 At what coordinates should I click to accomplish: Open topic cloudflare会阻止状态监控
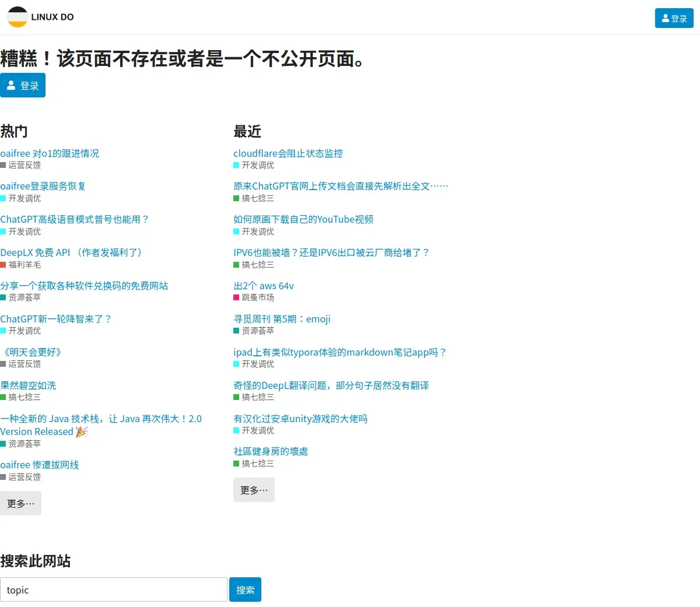click(x=288, y=153)
